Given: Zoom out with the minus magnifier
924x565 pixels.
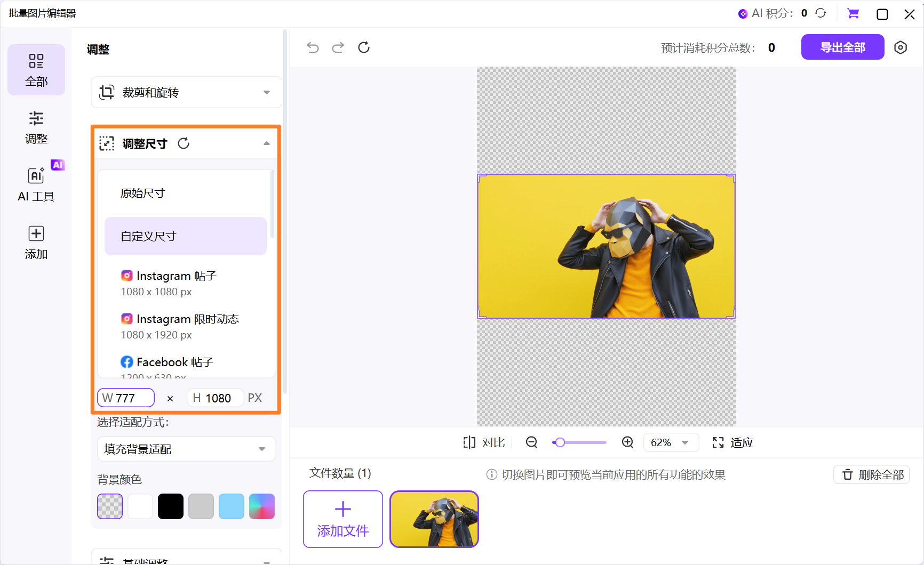Looking at the screenshot, I should tap(531, 442).
